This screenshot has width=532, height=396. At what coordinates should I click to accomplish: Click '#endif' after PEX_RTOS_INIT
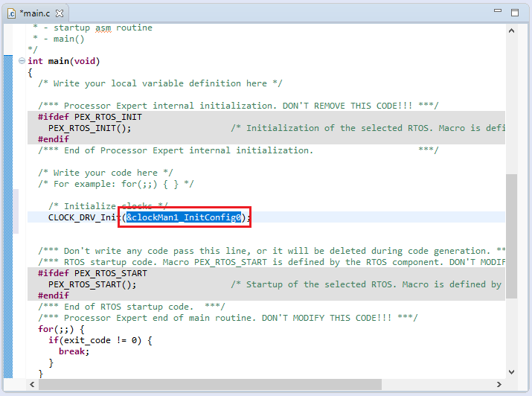(54, 139)
